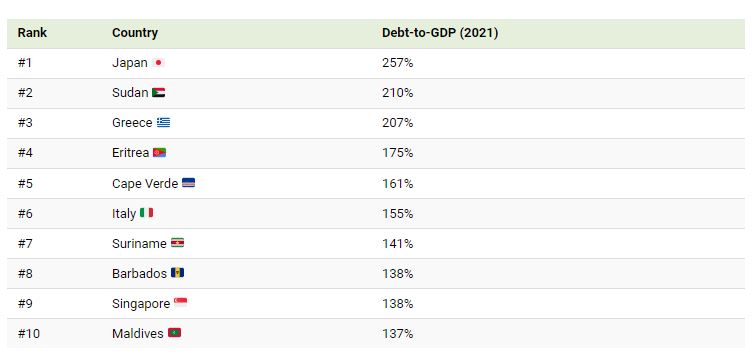Click the Maldives flag icon
This screenshot has height=363, width=756.
pos(175,333)
